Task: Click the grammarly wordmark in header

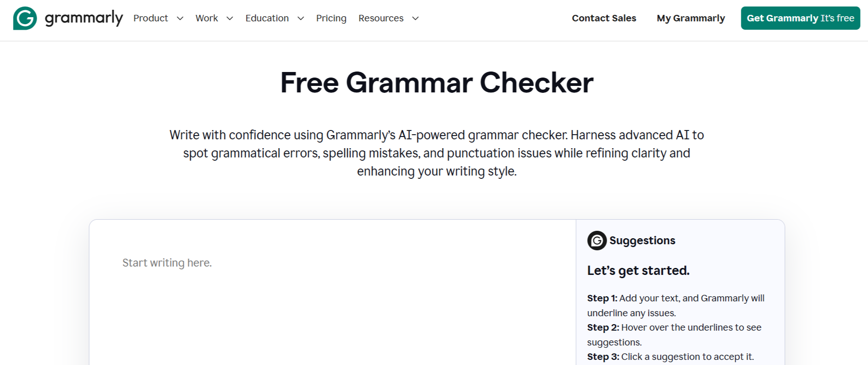Action: (84, 19)
